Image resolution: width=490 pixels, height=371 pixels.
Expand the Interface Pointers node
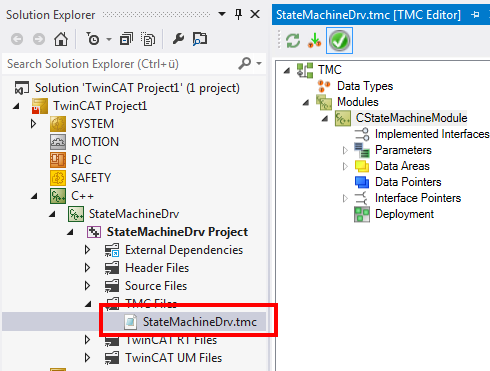pyautogui.click(x=345, y=198)
